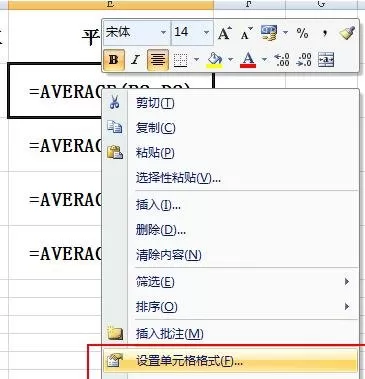Open font color dropdown arrow
This screenshot has height=379, width=365.
point(264,60)
